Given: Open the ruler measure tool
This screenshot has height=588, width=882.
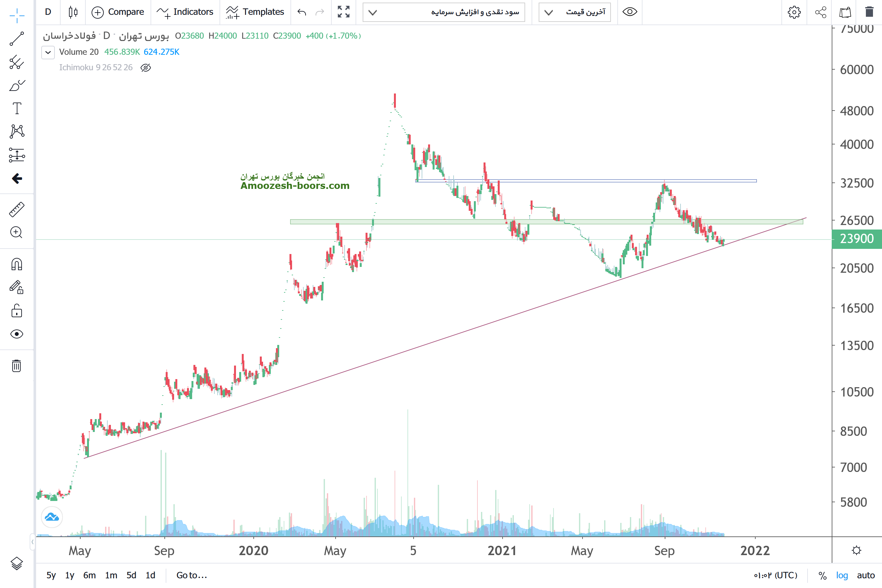Looking at the screenshot, I should click(16, 209).
